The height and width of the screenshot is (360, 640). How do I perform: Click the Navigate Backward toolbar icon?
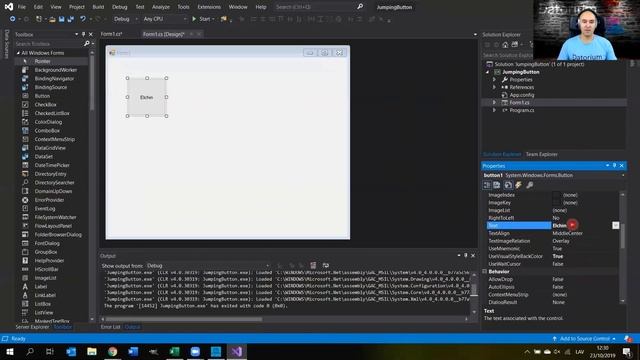pyautogui.click(x=13, y=19)
